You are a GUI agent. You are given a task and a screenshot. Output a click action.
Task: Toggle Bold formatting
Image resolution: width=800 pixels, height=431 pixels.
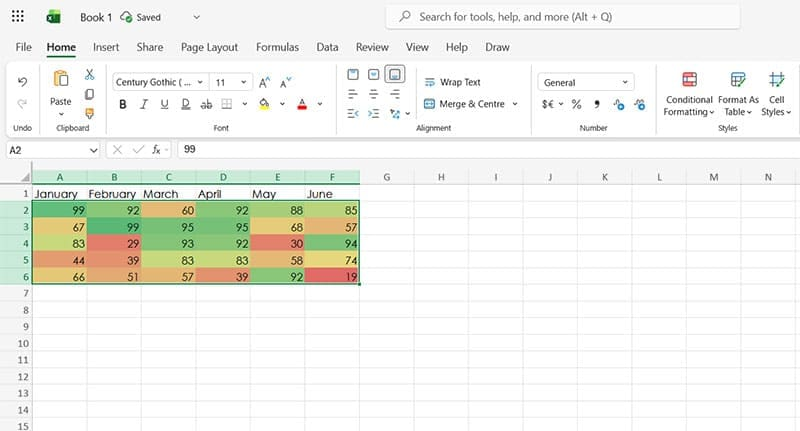[123, 104]
